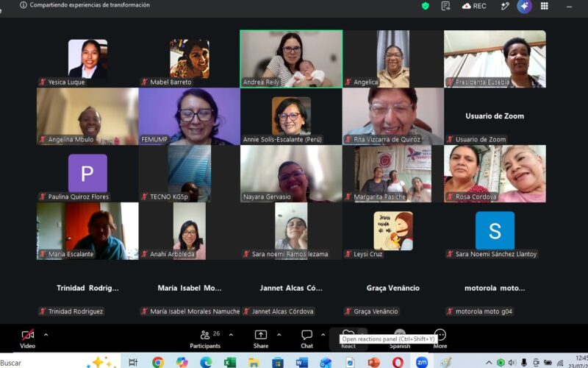Open the More options button
588x368 pixels.
click(x=440, y=339)
